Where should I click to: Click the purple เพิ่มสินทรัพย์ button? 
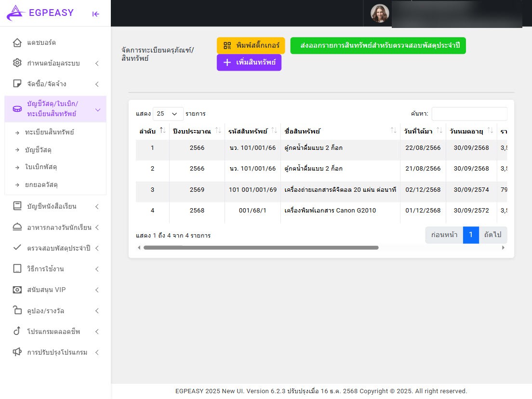pyautogui.click(x=249, y=63)
